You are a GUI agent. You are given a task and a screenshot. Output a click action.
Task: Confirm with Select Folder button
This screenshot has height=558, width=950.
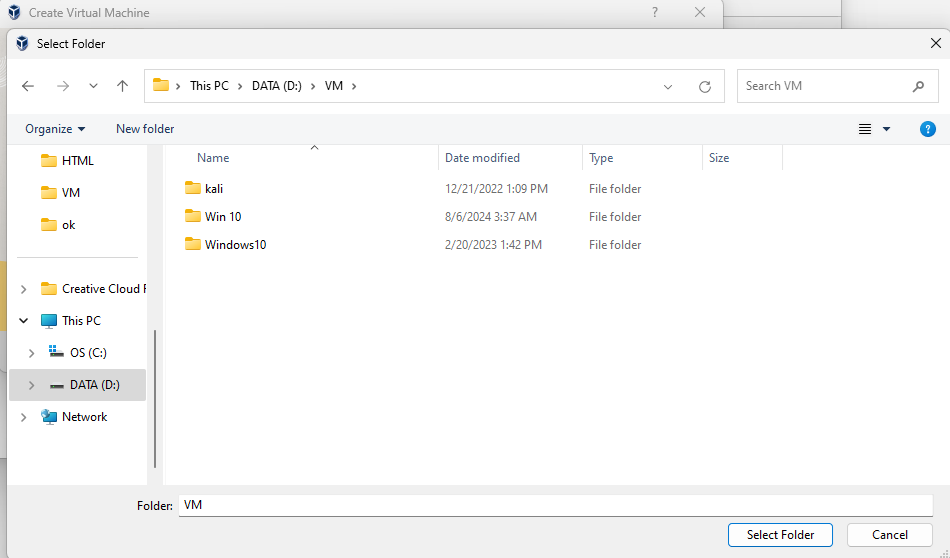[x=780, y=535]
